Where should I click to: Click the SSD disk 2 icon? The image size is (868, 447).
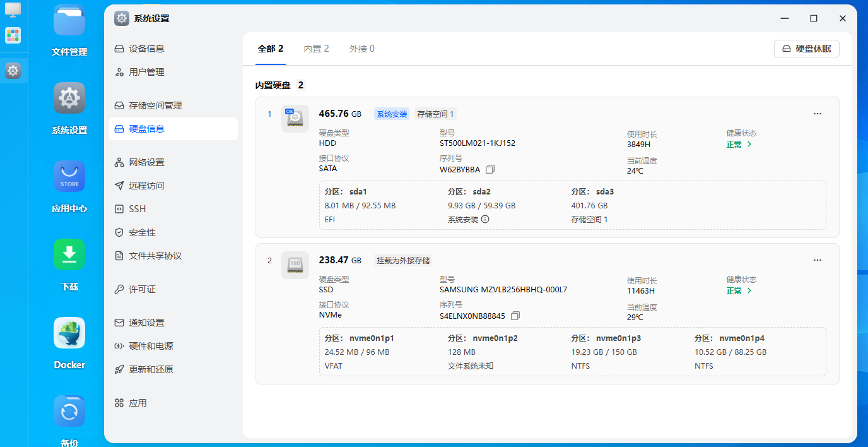[x=295, y=265]
